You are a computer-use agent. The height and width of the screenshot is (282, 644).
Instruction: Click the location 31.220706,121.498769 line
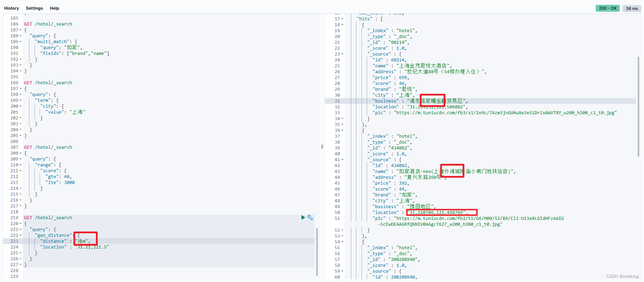tap(420, 213)
